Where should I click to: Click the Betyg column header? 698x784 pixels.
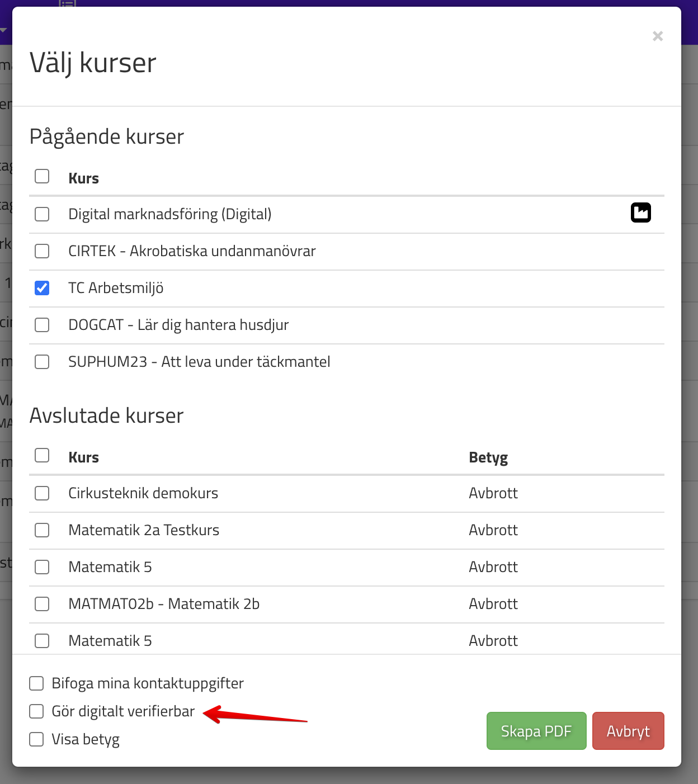[488, 457]
